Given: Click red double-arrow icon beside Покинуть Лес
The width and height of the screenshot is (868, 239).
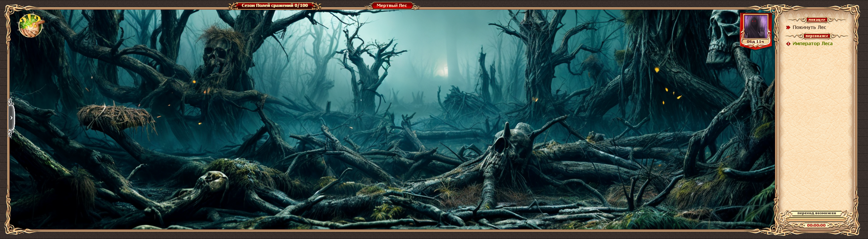Looking at the screenshot, I should click(788, 27).
